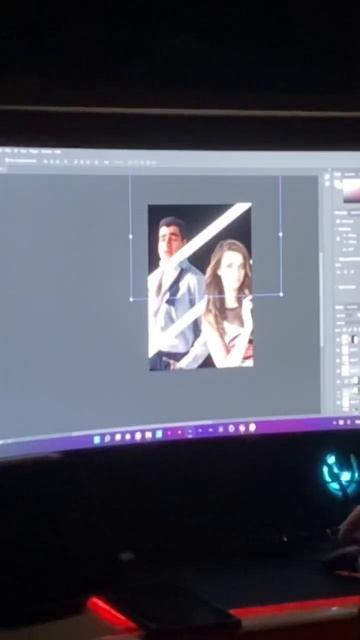Click the top collapsed panel icon in dock

click(327, 176)
